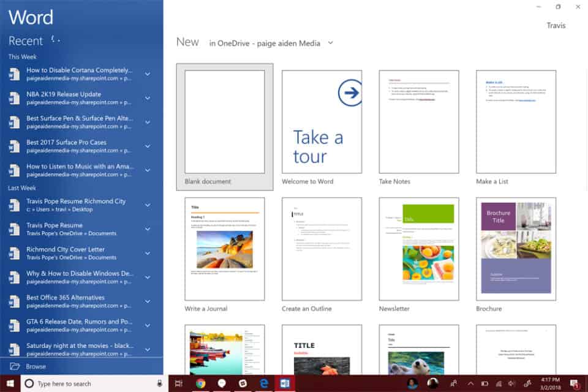The width and height of the screenshot is (588, 392).
Task: Open the Action Center notifications icon
Action: tap(574, 384)
